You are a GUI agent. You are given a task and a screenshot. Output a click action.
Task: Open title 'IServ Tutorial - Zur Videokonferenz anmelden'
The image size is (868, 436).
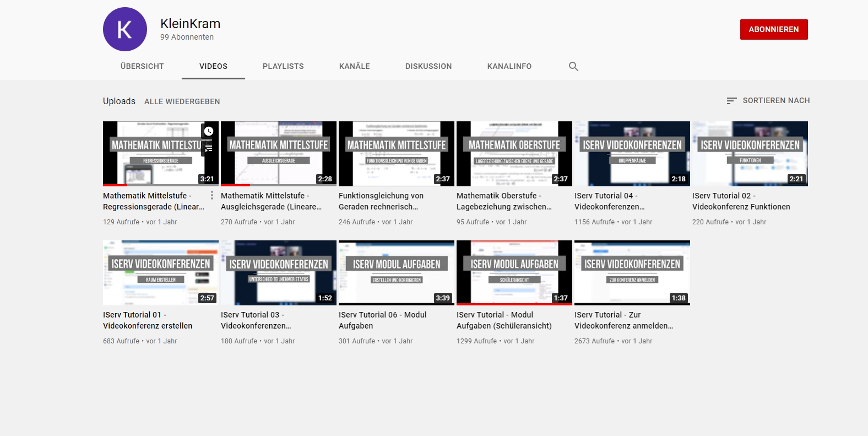pyautogui.click(x=624, y=320)
